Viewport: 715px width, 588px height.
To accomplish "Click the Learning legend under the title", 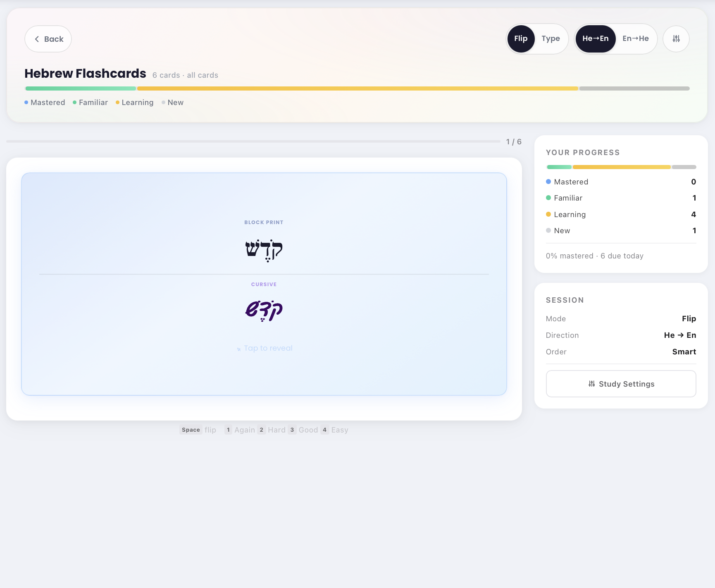I will pyautogui.click(x=134, y=103).
